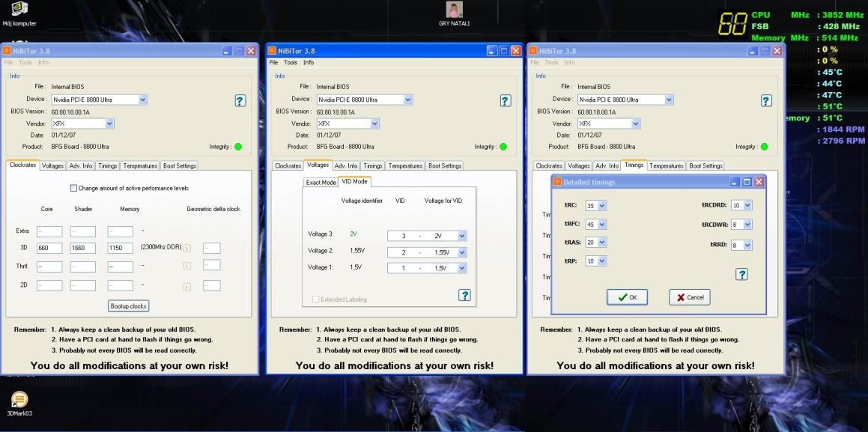The image size is (868, 432).
Task: Open the Voltage 1 VID dropdown
Action: tap(462, 268)
